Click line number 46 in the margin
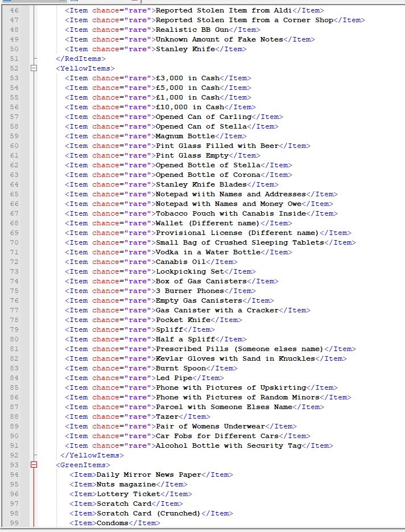 click(x=14, y=10)
